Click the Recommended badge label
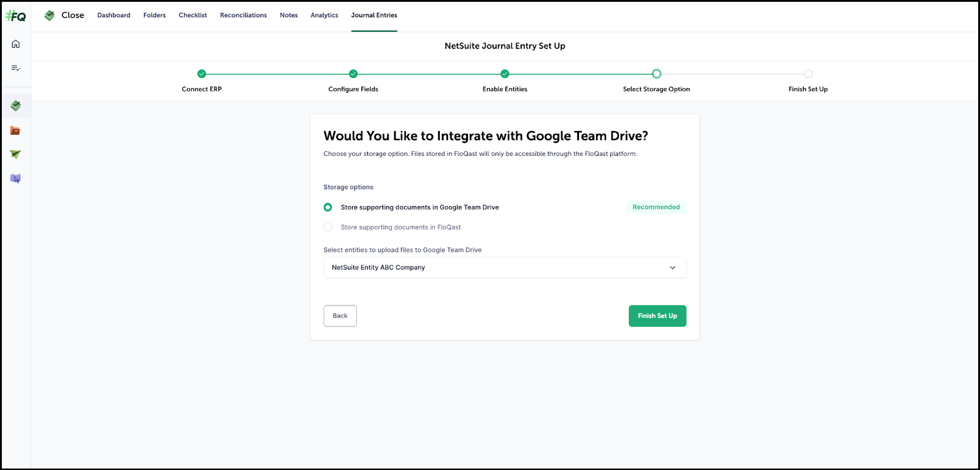 point(656,207)
